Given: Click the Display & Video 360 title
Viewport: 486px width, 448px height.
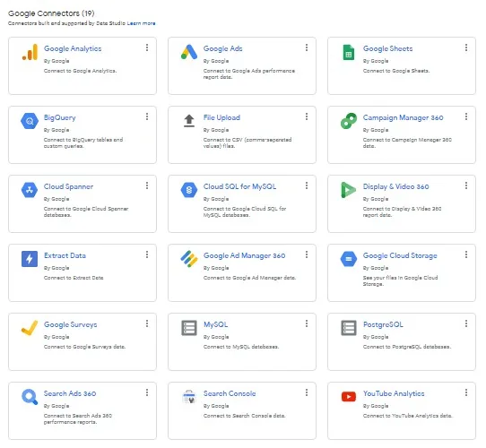Looking at the screenshot, I should [x=395, y=186].
